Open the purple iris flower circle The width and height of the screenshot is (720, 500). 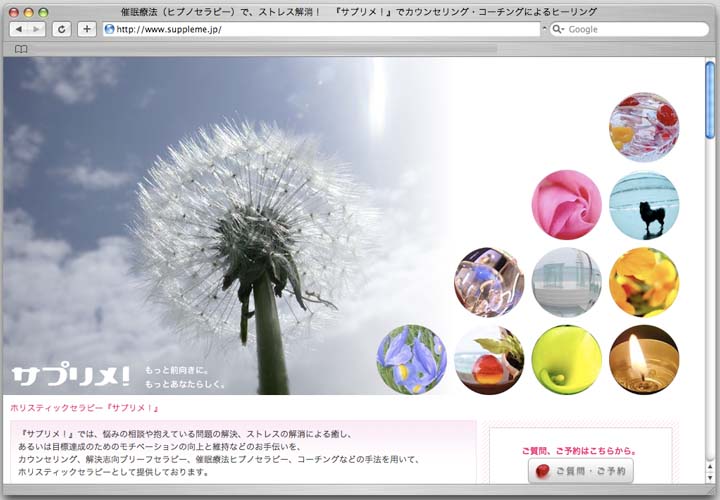click(411, 359)
